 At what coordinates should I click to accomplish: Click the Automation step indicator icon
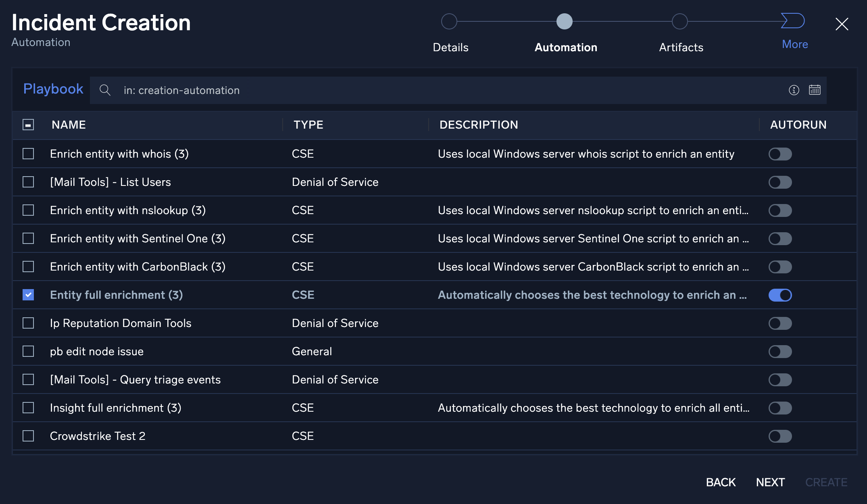pos(565,21)
